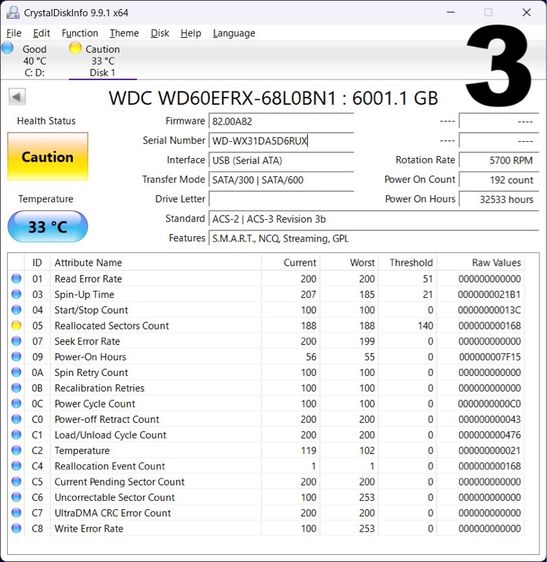Open the Theme menu
547x562 pixels.
click(x=124, y=33)
